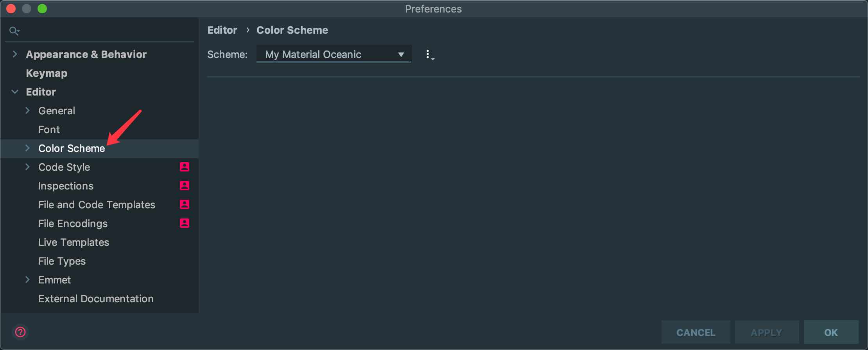The height and width of the screenshot is (350, 868).
Task: Close the Preferences window
Action: [x=11, y=9]
